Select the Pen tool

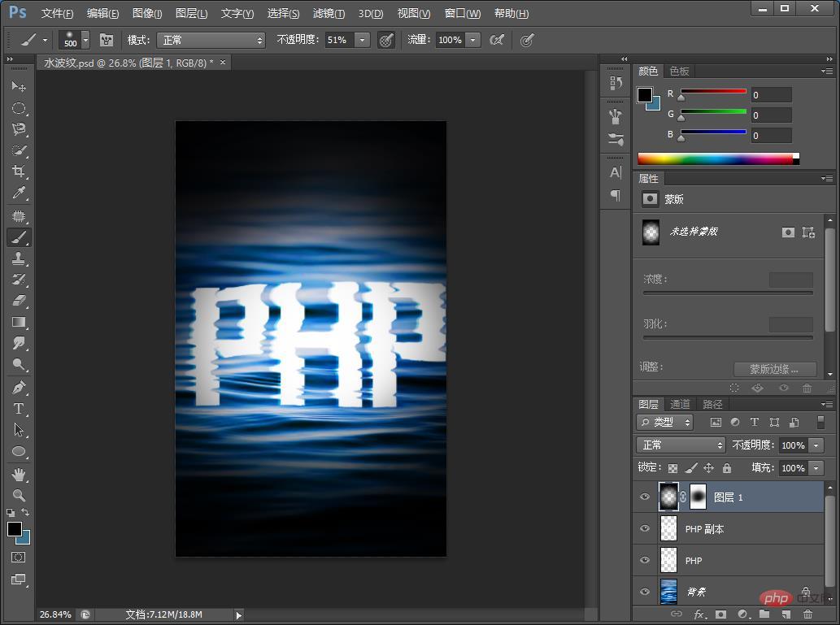click(x=19, y=387)
